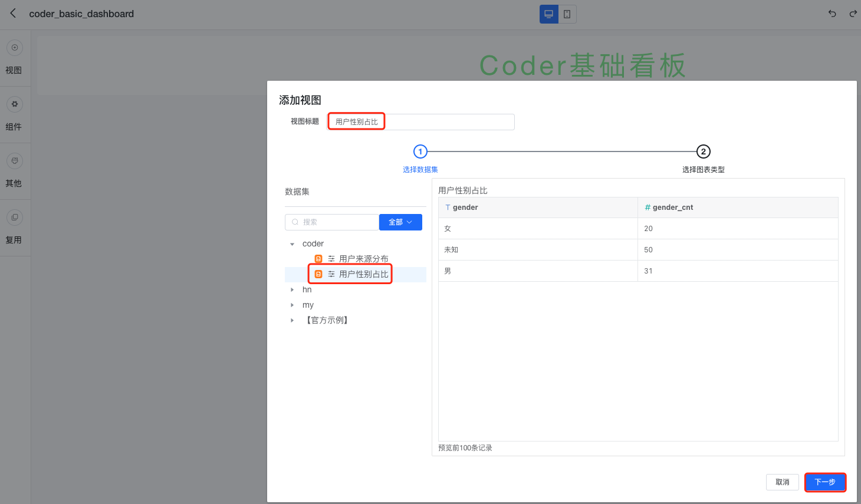
Task: Click 下一步 button
Action: (x=825, y=482)
